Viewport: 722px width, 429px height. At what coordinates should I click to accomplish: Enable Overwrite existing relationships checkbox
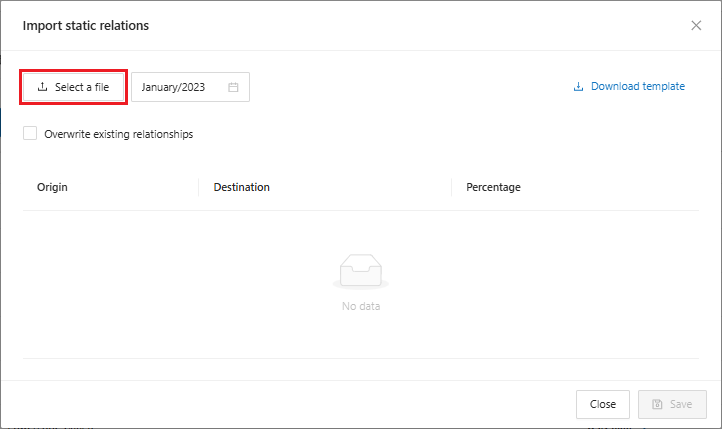click(x=30, y=133)
